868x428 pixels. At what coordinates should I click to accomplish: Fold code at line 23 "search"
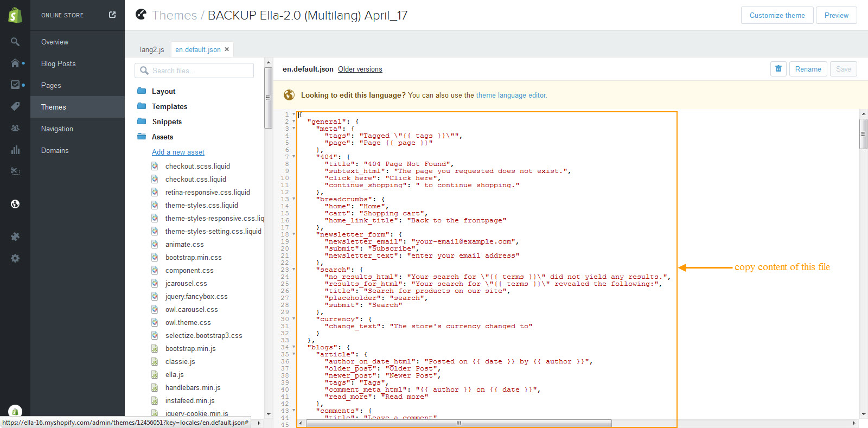[x=293, y=270]
